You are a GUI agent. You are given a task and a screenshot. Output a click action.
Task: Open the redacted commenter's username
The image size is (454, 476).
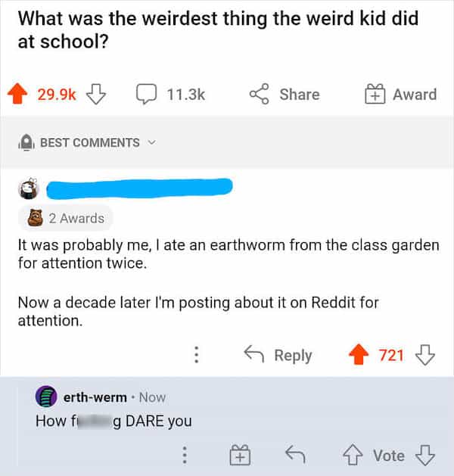click(138, 186)
